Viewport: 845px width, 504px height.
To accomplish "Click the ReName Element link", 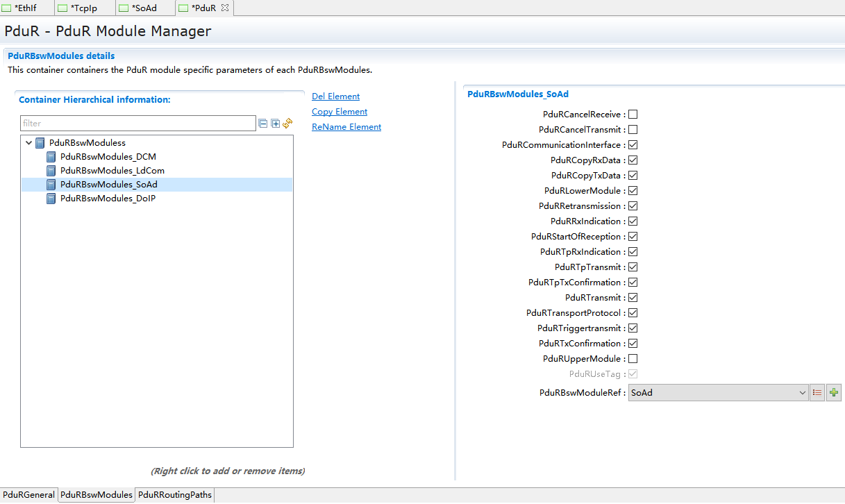I will click(x=346, y=127).
